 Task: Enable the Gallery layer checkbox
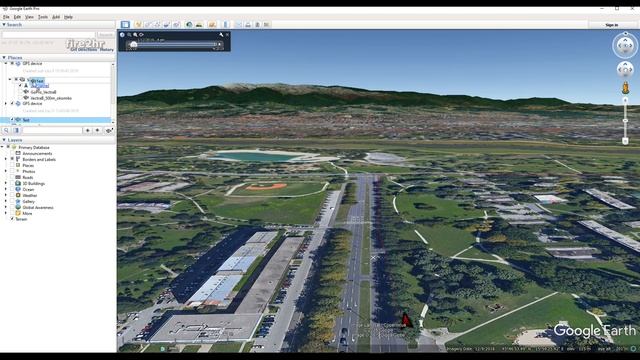point(12,201)
